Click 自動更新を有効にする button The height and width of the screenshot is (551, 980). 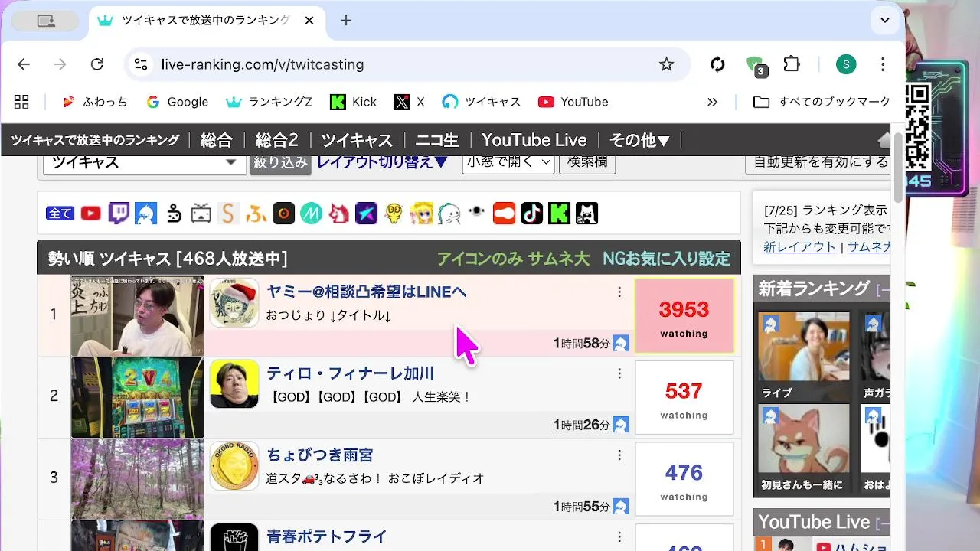(x=819, y=162)
